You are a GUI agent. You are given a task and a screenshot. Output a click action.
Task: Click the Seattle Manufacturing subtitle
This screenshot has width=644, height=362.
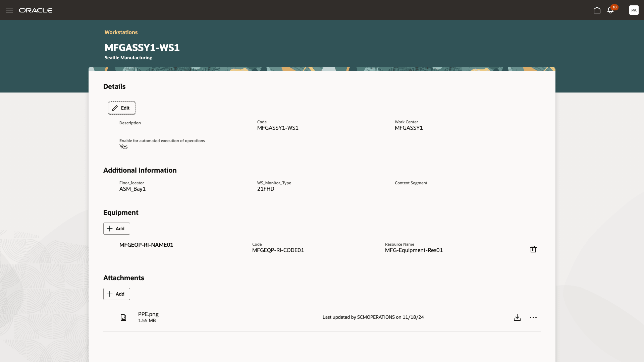coord(128,57)
